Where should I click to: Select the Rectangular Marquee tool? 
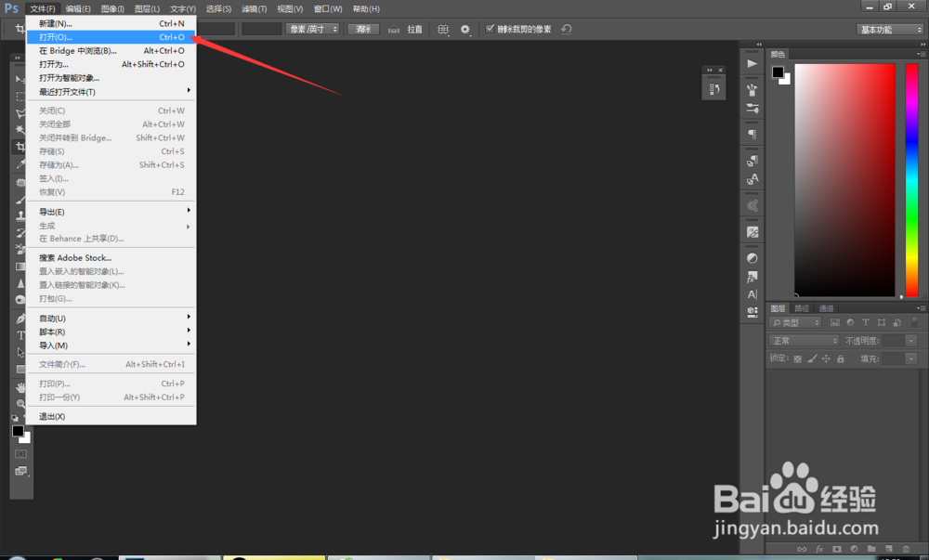coord(20,97)
